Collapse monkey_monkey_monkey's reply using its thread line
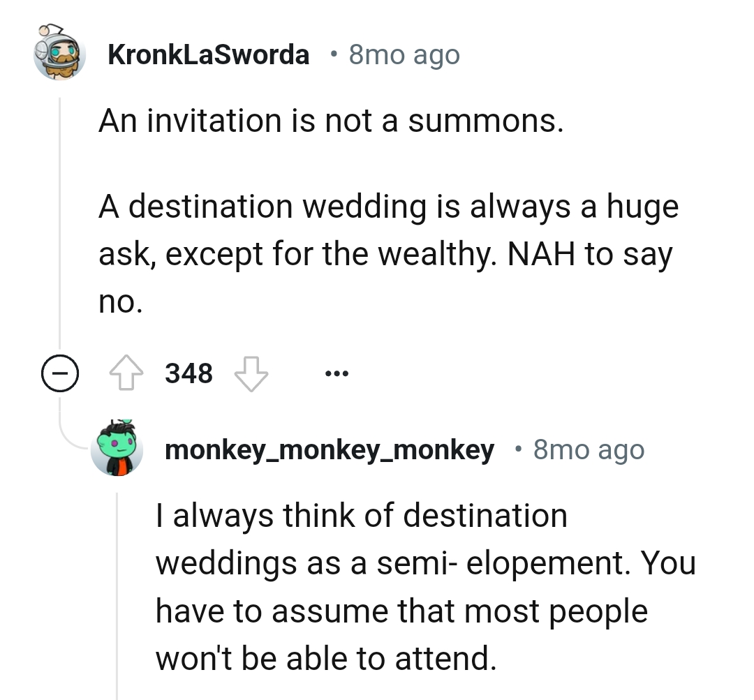The image size is (754, 700). tap(117, 593)
